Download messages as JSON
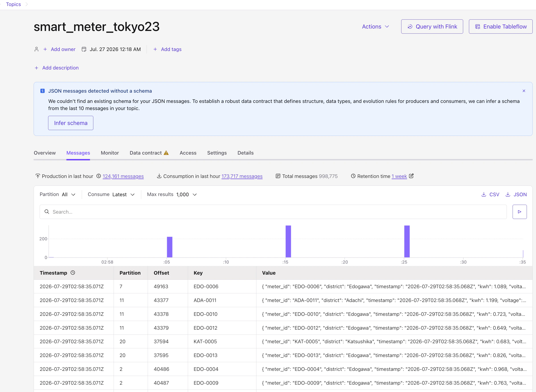 [516, 194]
